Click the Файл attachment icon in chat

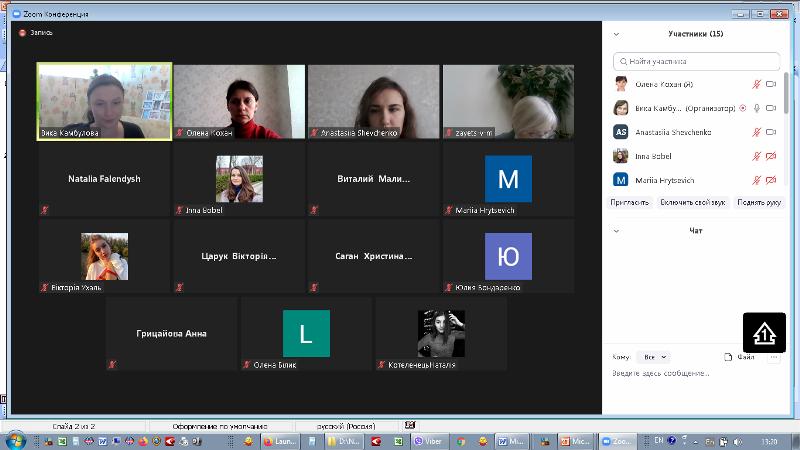(728, 357)
